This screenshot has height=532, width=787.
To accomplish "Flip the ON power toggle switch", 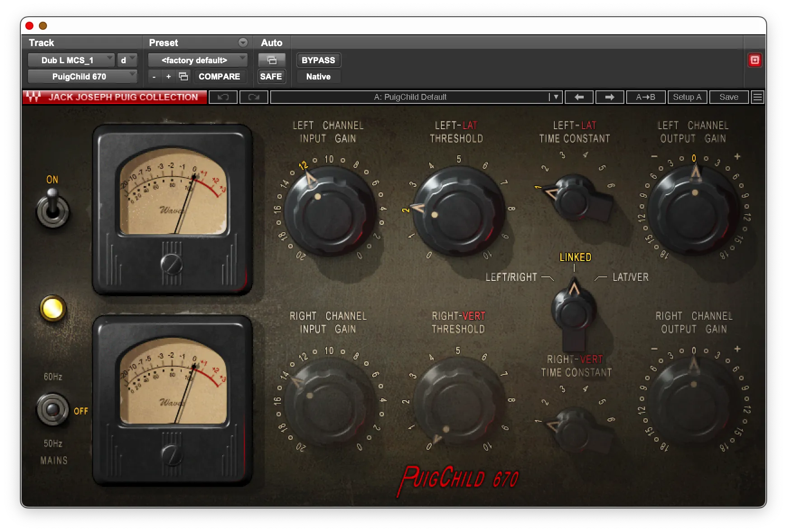I will point(52,208).
